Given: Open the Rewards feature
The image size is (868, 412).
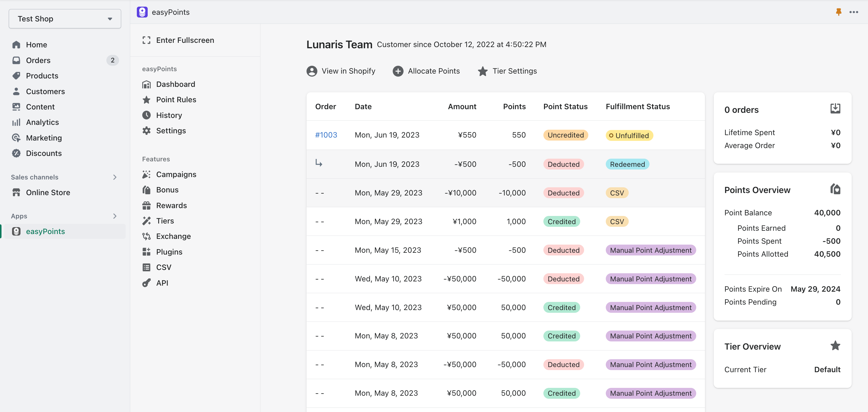Looking at the screenshot, I should (171, 205).
